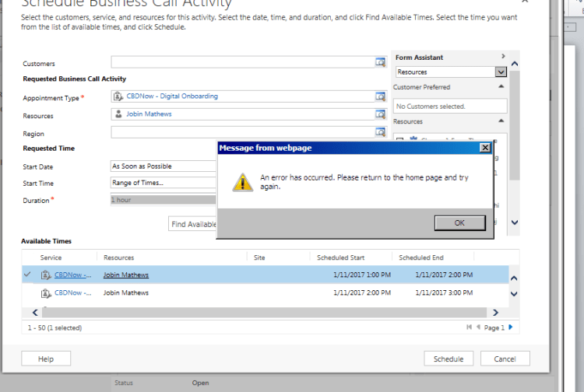Open the Region lookup icon
Viewport: 584px width, 392px height.
[x=381, y=133]
